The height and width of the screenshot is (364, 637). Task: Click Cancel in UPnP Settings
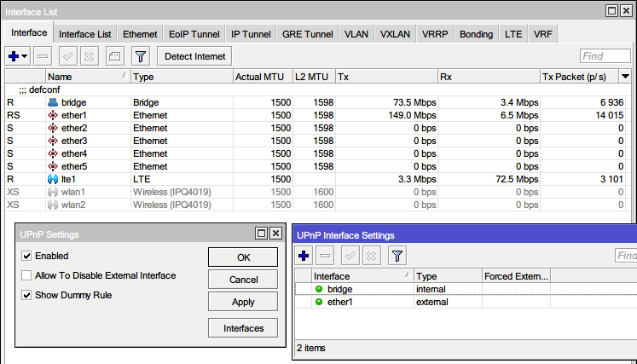243,280
